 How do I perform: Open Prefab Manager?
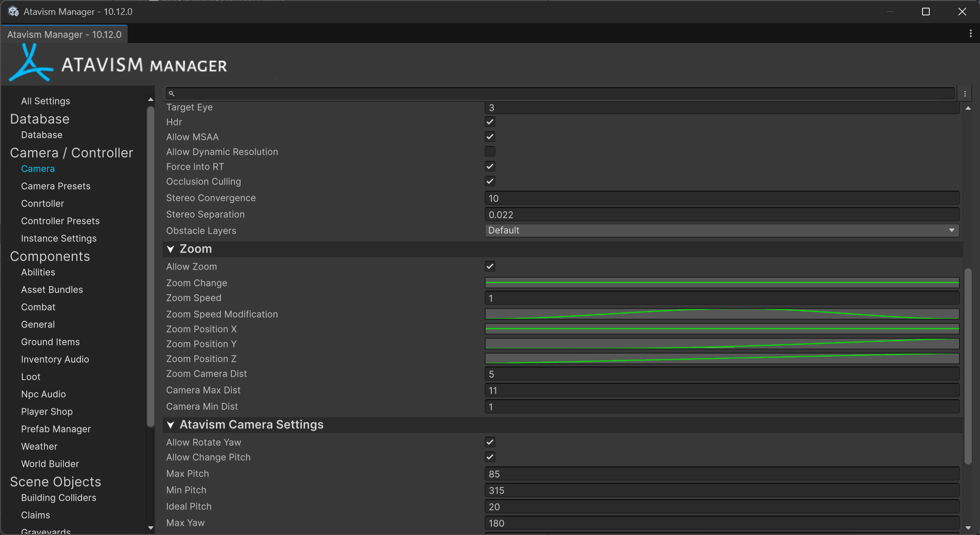pos(56,429)
